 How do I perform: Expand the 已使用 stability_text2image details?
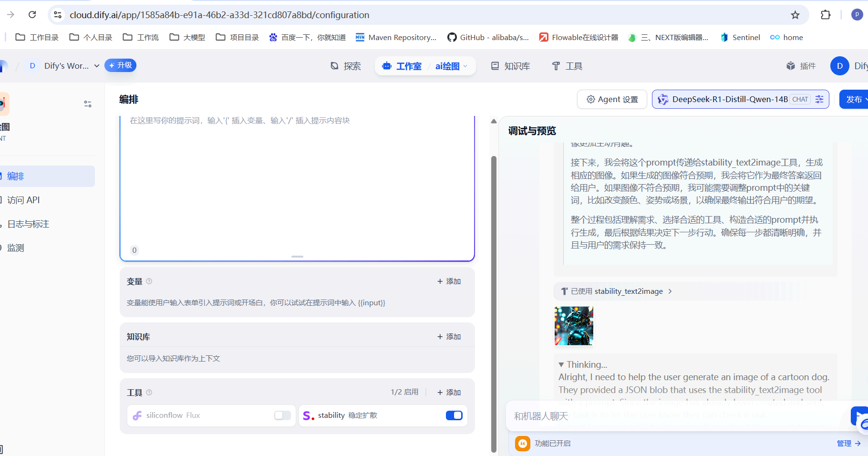tap(617, 291)
